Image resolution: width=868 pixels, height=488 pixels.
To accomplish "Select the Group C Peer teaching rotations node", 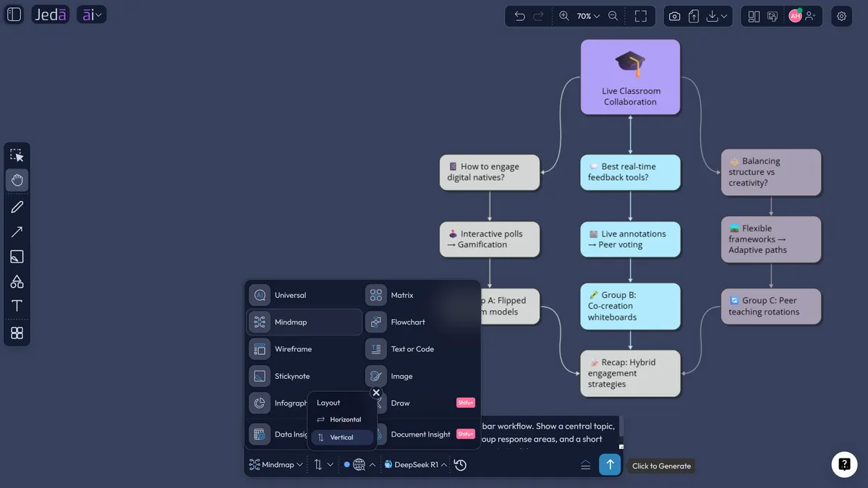I will click(x=771, y=307).
